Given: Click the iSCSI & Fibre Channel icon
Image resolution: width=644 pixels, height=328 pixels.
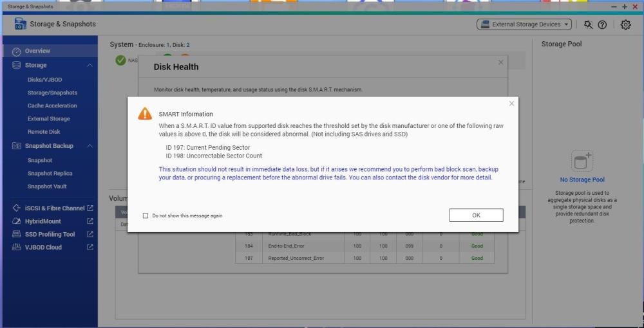Looking at the screenshot, I should click(17, 208).
